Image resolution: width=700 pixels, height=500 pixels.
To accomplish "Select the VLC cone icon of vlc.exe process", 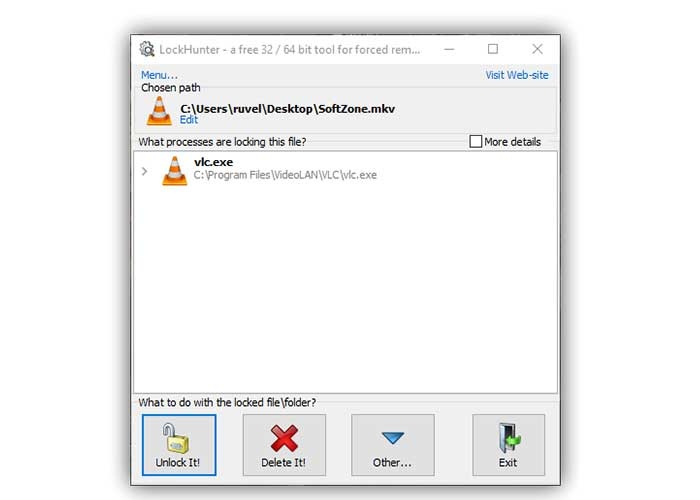I will (175, 171).
